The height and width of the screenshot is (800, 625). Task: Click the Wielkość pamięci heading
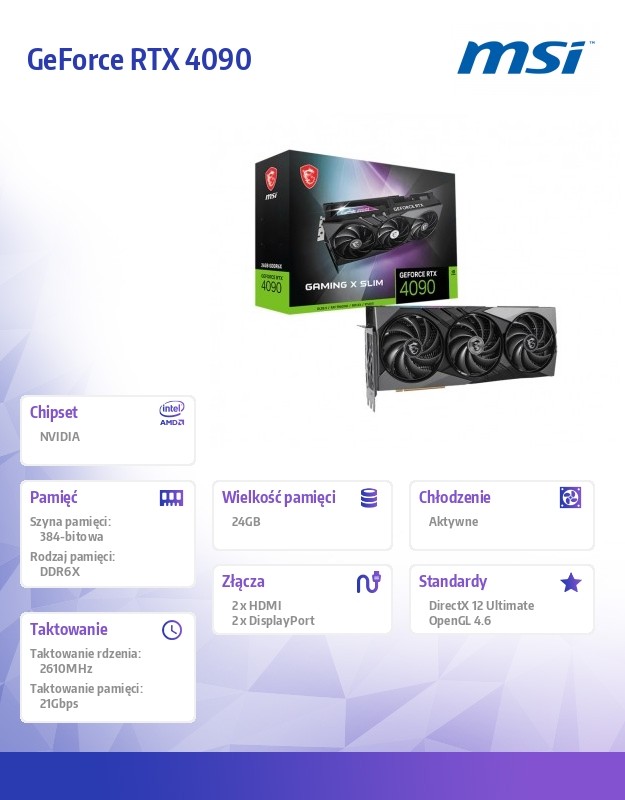click(x=279, y=497)
